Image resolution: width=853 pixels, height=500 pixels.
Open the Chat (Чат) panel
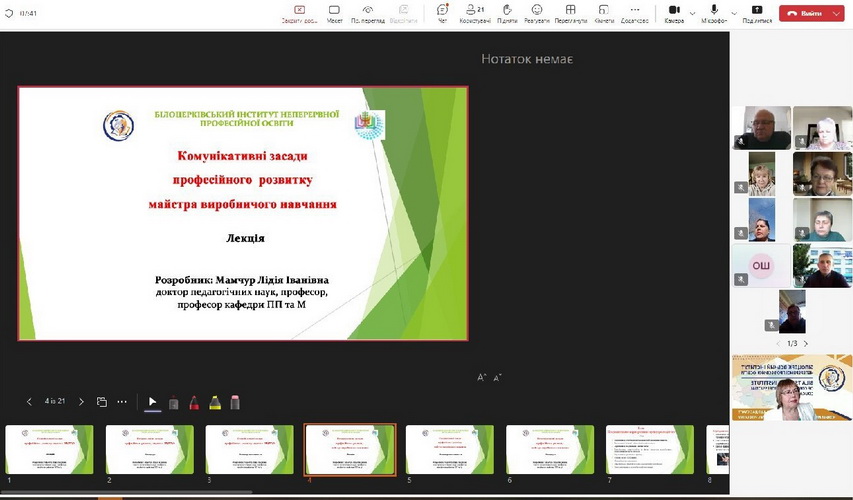click(442, 11)
